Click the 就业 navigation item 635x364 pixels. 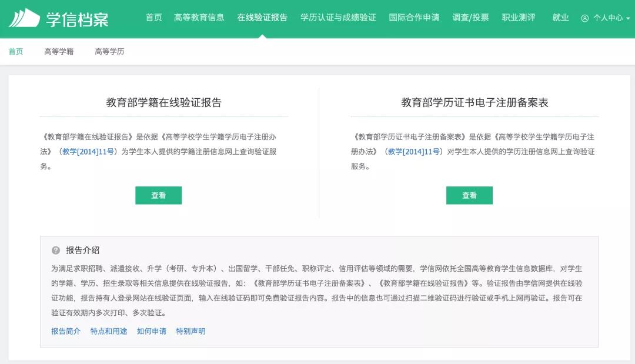click(x=560, y=18)
